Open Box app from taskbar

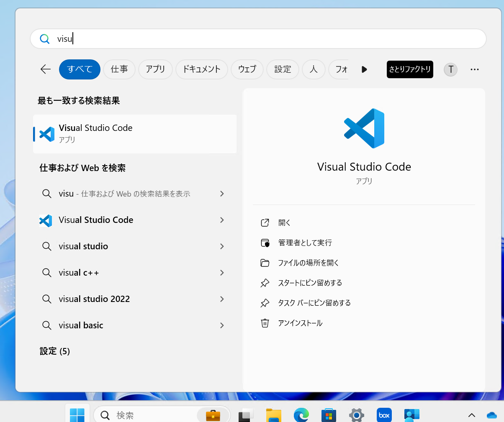384,415
